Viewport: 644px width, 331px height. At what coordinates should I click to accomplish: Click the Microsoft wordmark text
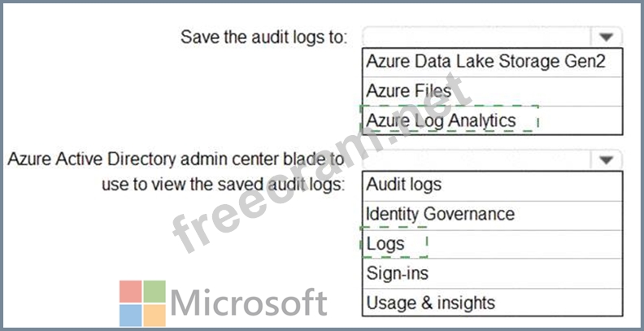250,304
